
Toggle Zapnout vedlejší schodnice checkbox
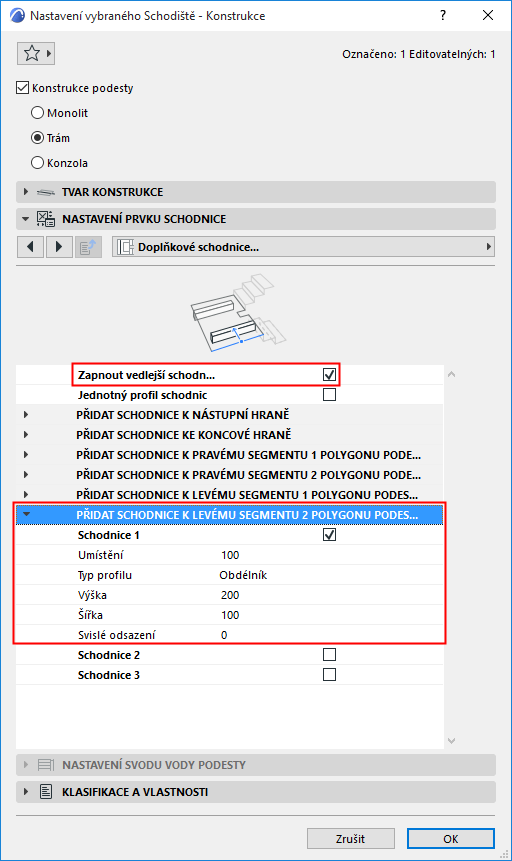click(x=329, y=374)
